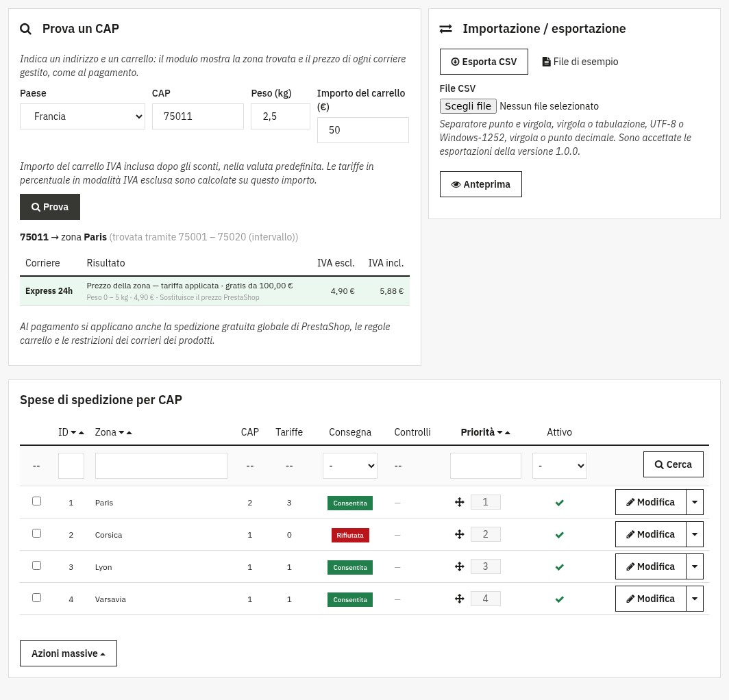Screen dimensions: 729x700
Task: Expand the Modifica dropdown arrow for Lyon
Action: (x=695, y=566)
